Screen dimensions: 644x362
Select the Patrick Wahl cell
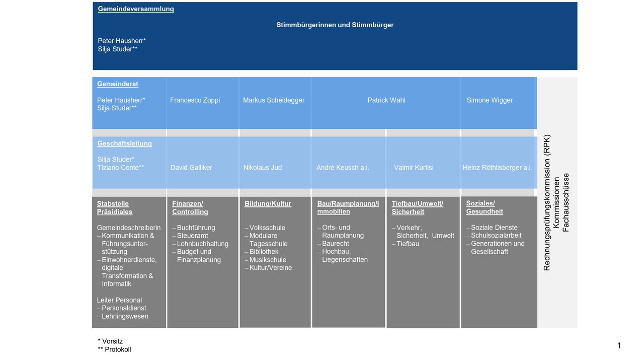click(x=386, y=100)
